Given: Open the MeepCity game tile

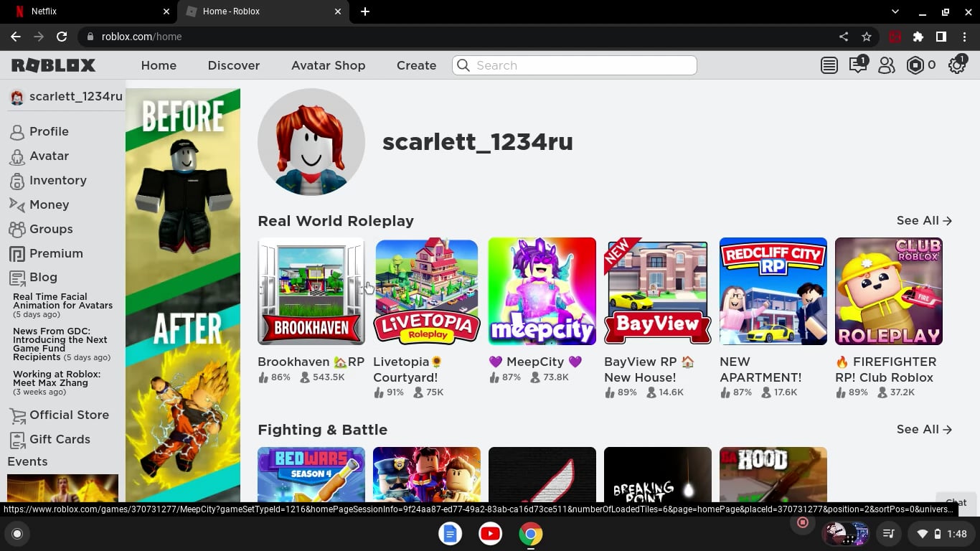Looking at the screenshot, I should point(542,291).
